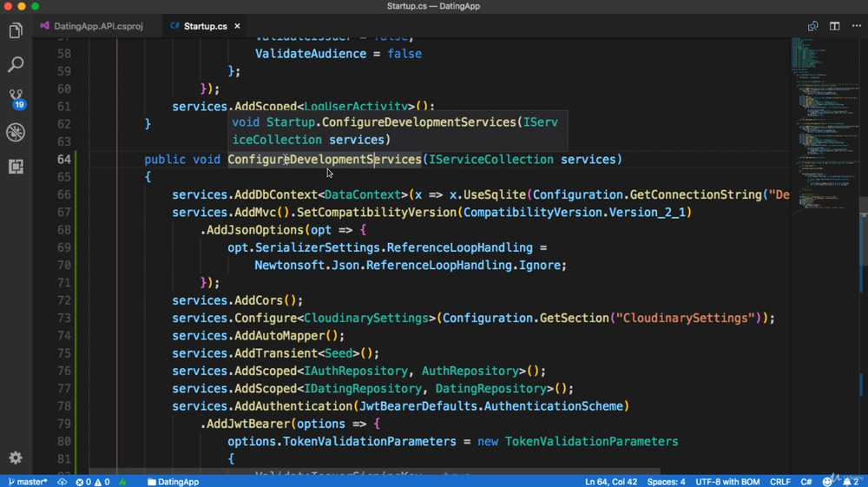Change language mode C# in status bar

[x=806, y=482]
